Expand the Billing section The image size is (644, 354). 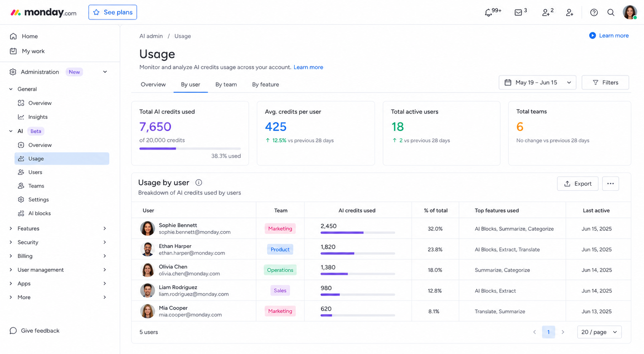click(x=58, y=256)
